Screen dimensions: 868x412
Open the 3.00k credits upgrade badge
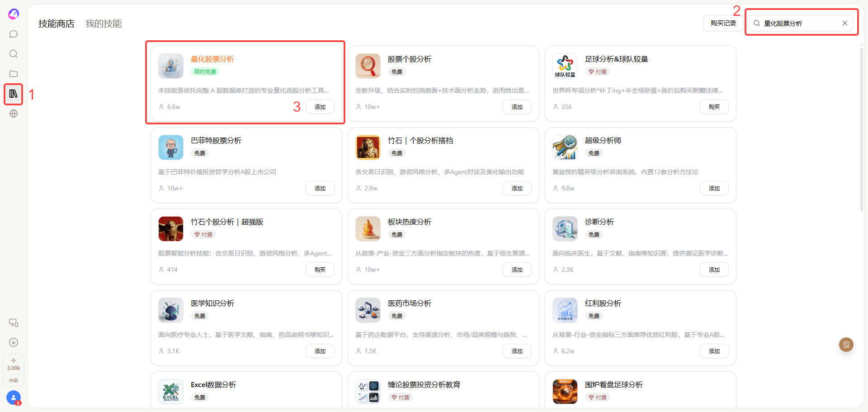point(14,370)
